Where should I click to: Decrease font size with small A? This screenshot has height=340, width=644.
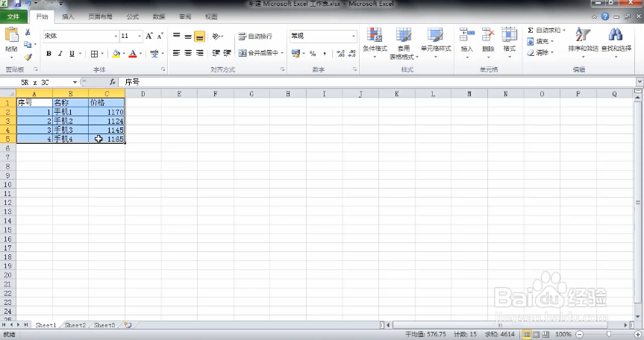click(x=160, y=36)
